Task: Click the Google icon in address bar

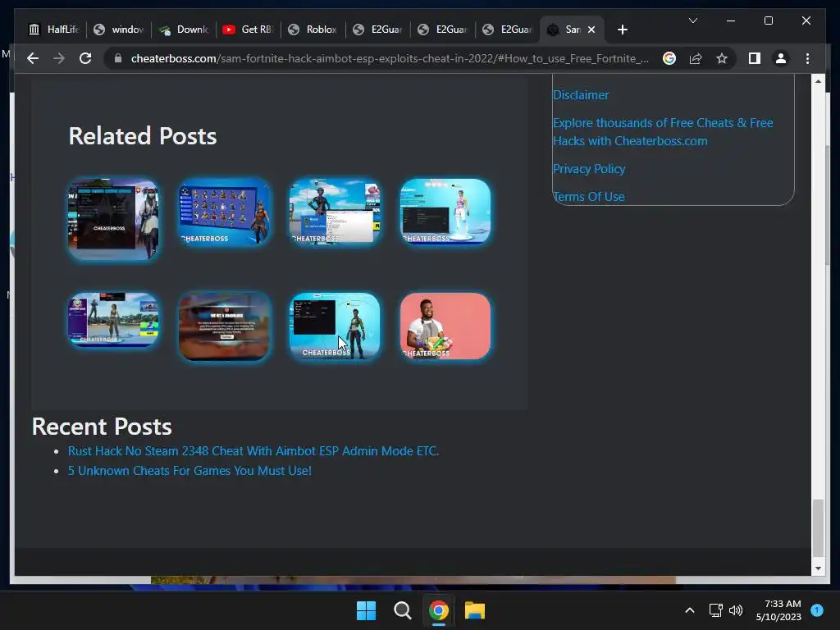Action: point(669,58)
